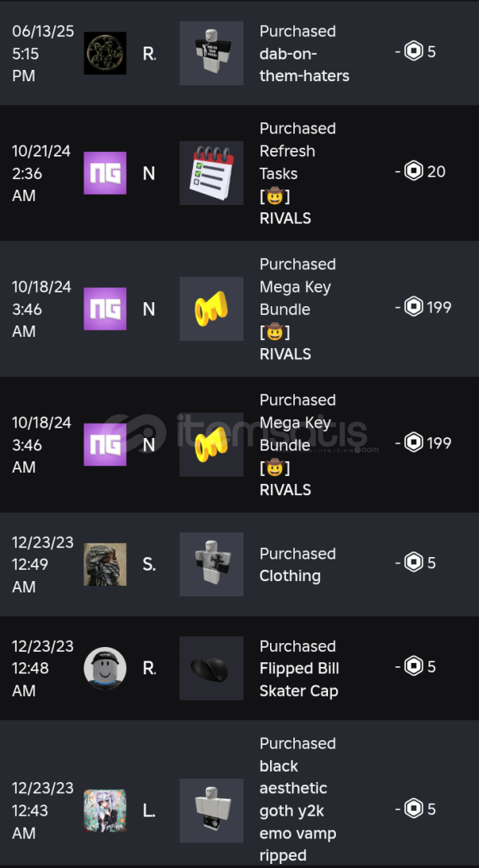Click the NG avatar on 10/21/24 row
This screenshot has width=479, height=868.
[104, 173]
